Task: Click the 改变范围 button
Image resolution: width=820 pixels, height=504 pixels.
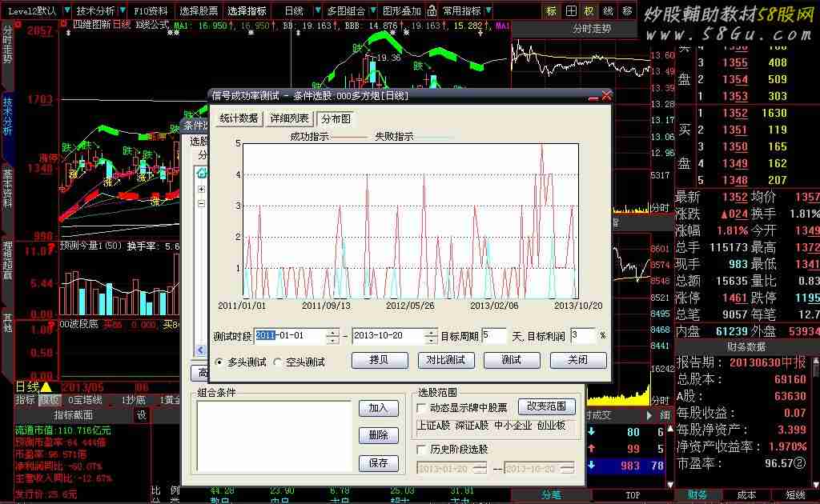Action: (546, 406)
